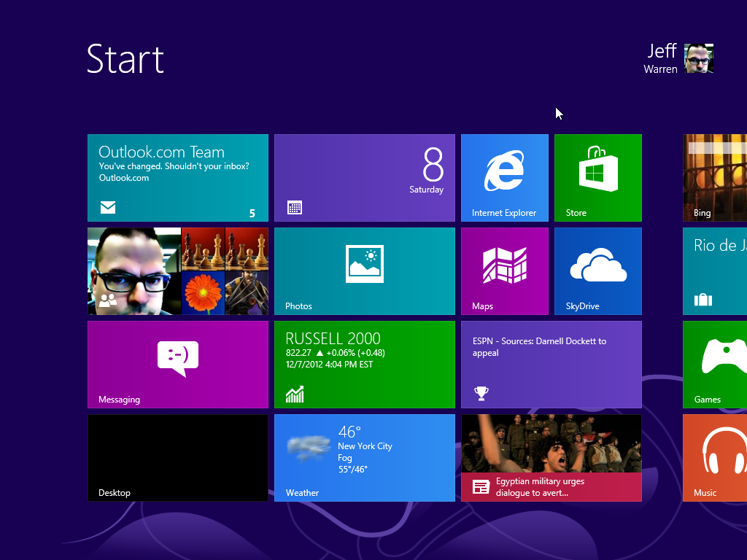
Task: Open the SkyDrive cloud tile
Action: coord(598,271)
